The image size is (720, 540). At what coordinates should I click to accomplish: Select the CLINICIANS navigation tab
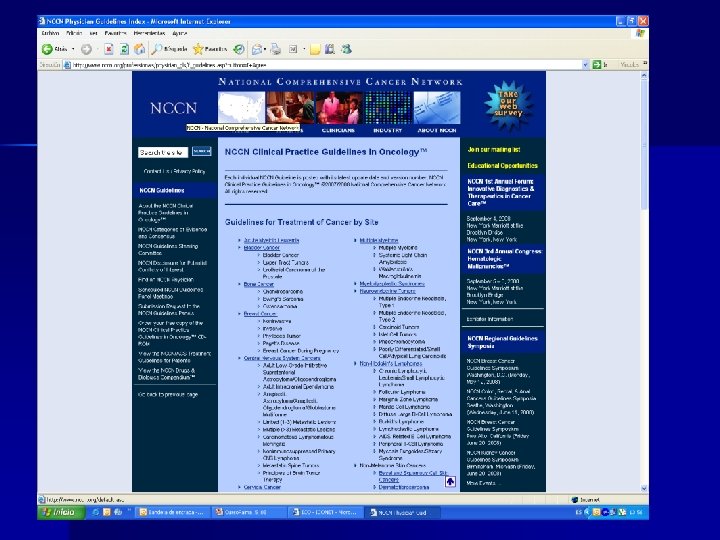[x=338, y=130]
